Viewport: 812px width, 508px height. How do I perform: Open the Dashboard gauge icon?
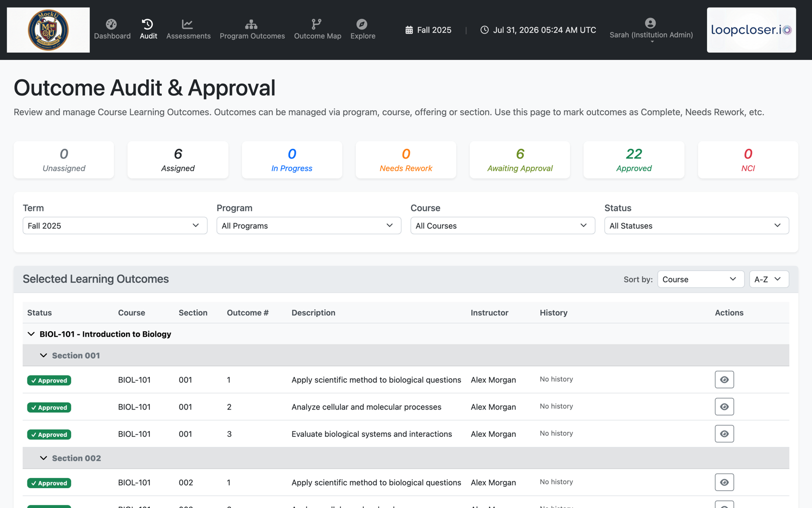tap(112, 24)
